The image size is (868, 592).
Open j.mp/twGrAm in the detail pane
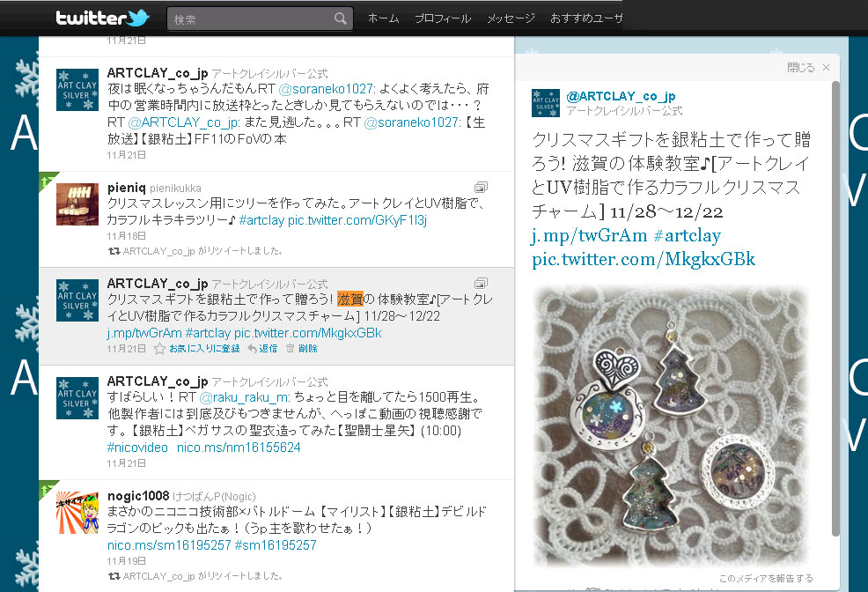coord(589,236)
